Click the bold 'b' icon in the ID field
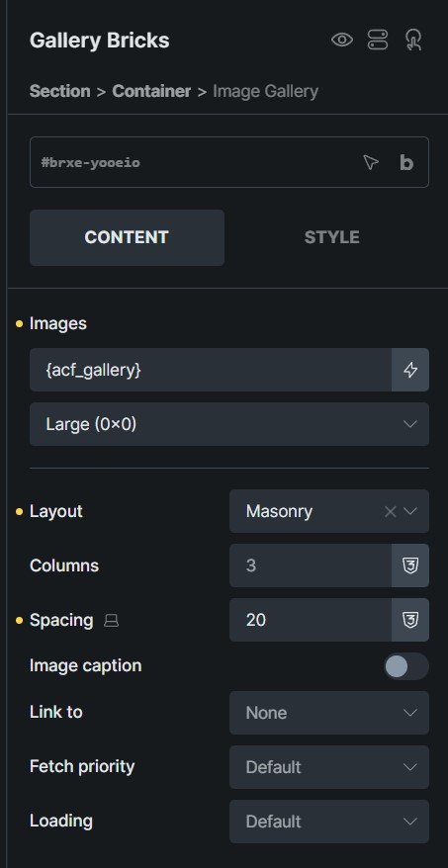 (406, 162)
